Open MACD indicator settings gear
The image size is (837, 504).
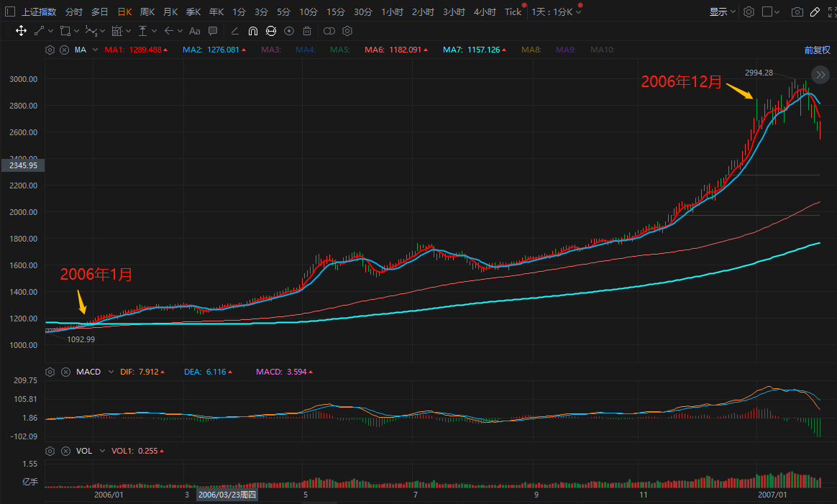[x=50, y=372]
